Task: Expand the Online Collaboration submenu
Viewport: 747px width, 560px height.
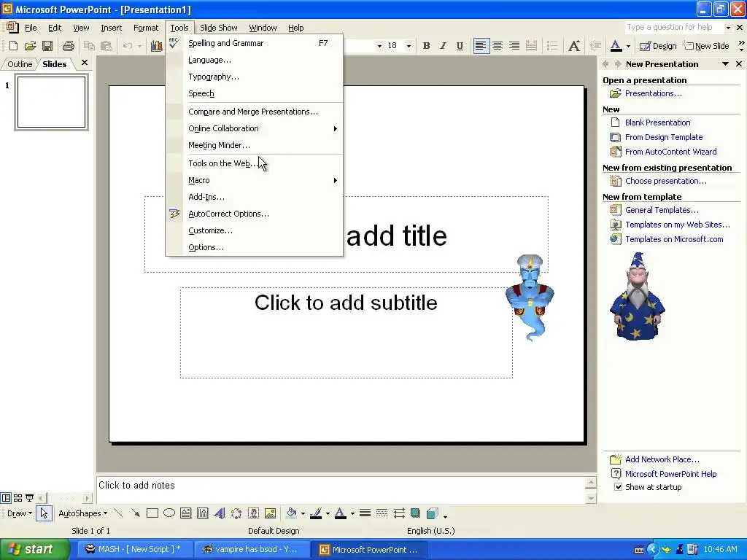Action: tap(254, 128)
